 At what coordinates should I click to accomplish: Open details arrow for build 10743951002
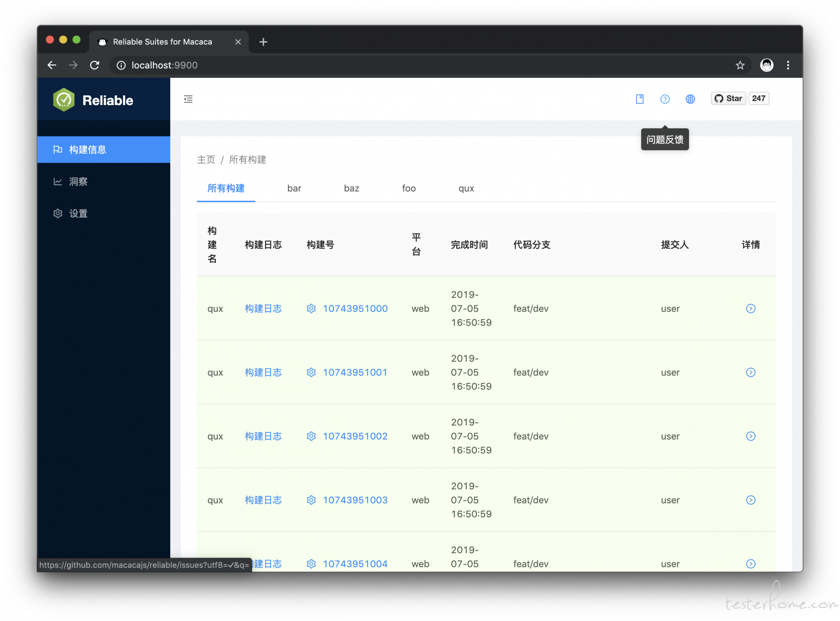pos(751,436)
